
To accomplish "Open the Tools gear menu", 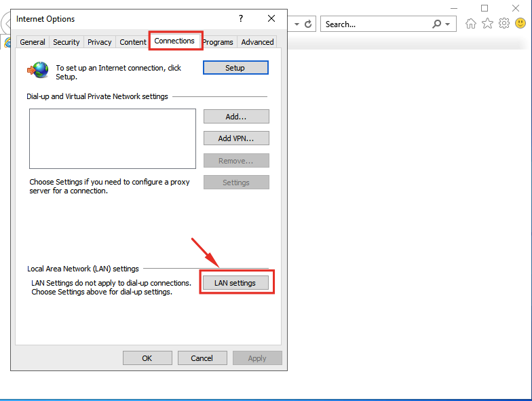I will (x=504, y=23).
